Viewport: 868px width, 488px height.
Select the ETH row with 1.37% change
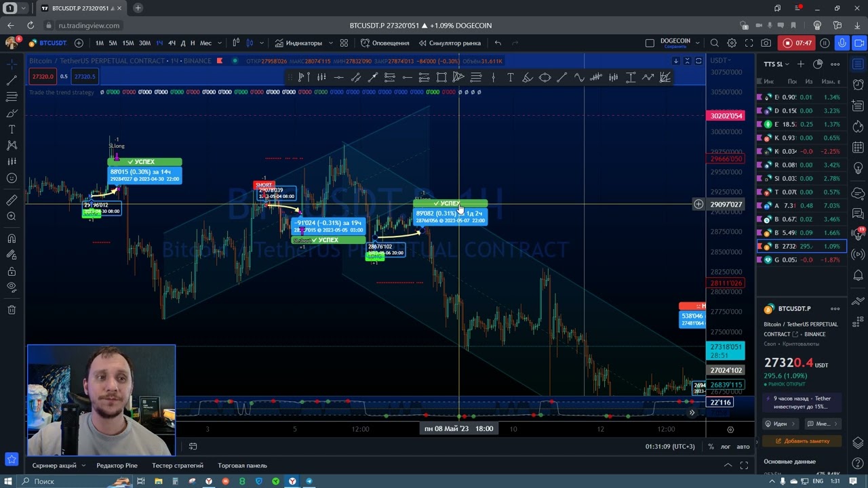pos(802,124)
